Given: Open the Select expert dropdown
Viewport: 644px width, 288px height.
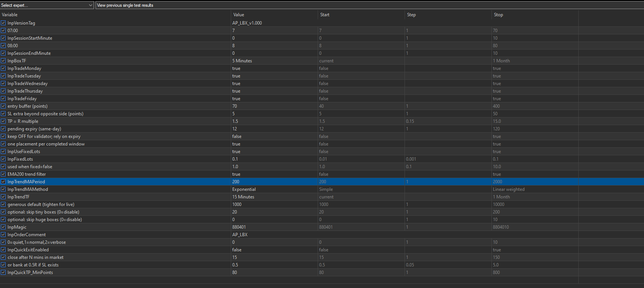Looking at the screenshot, I should pyautogui.click(x=47, y=5).
